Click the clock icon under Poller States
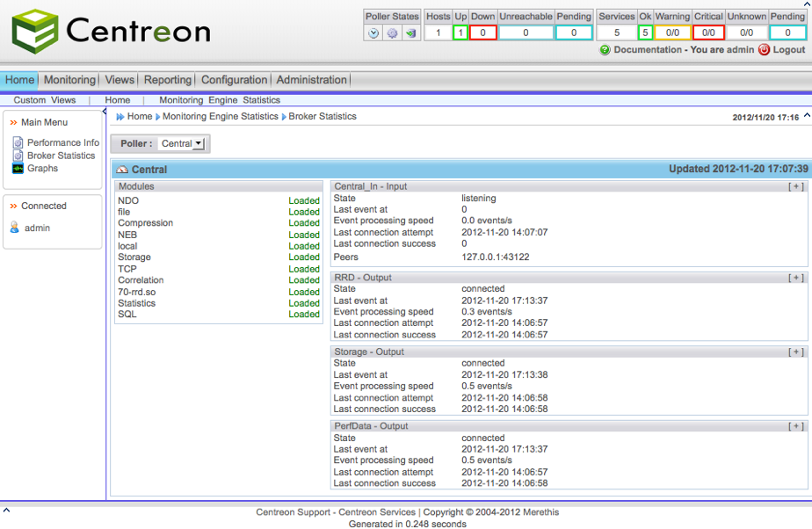The image size is (812, 529). (x=373, y=33)
